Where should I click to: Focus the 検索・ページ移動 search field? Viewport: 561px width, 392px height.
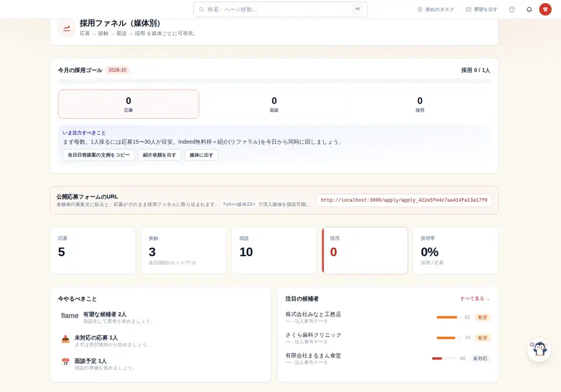click(x=280, y=10)
